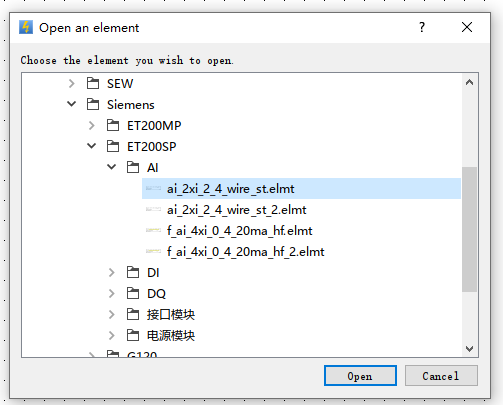
Task: Expand the 接口模块 folder chevron
Action: (111, 315)
